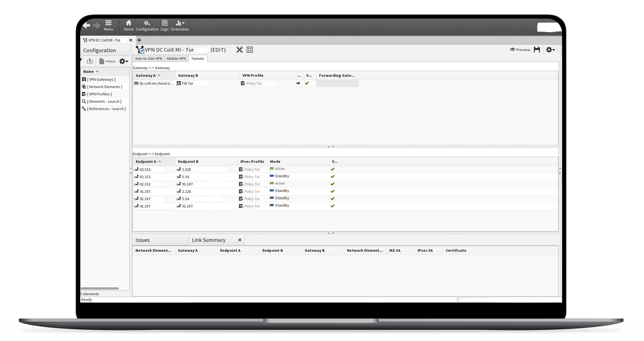This screenshot has height=341, width=644.
Task: Open the main Menu button
Action: (x=108, y=25)
